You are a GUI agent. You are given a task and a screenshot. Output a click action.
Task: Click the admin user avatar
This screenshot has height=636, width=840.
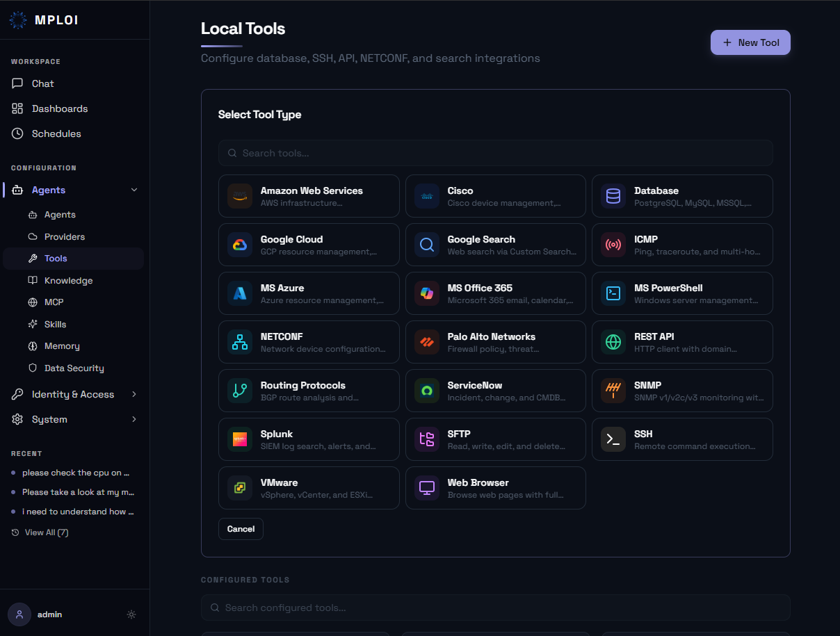pos(19,614)
